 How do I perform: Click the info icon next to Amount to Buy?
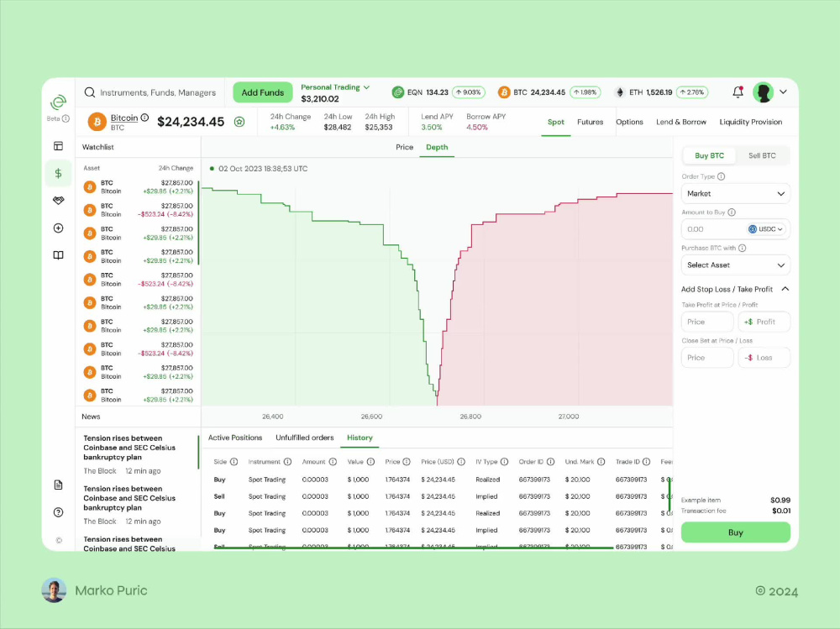732,212
